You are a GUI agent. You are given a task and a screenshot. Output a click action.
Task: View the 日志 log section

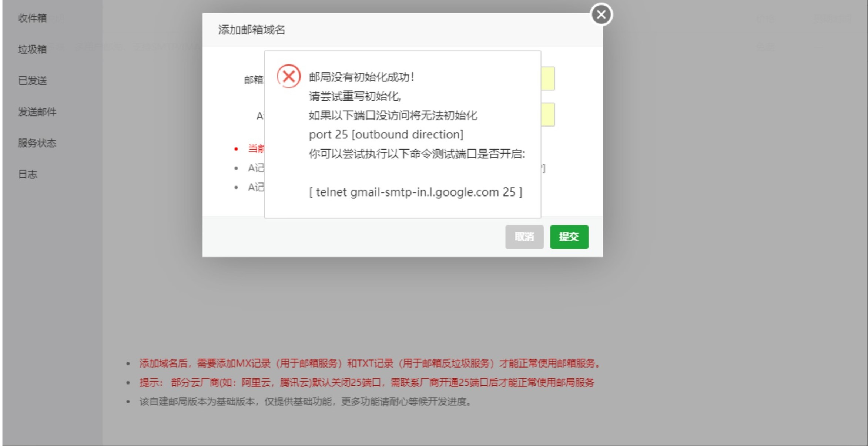click(28, 174)
